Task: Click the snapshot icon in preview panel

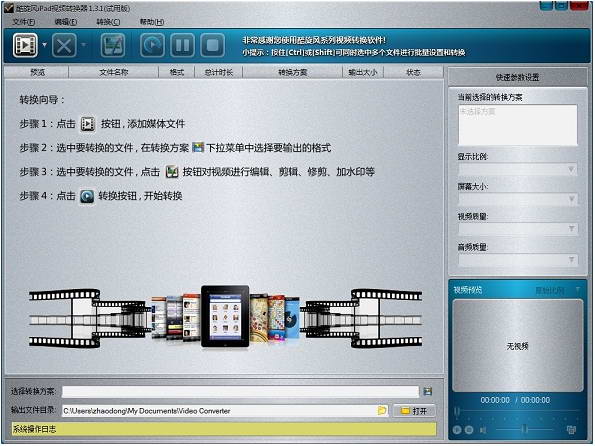Action: pos(571,430)
